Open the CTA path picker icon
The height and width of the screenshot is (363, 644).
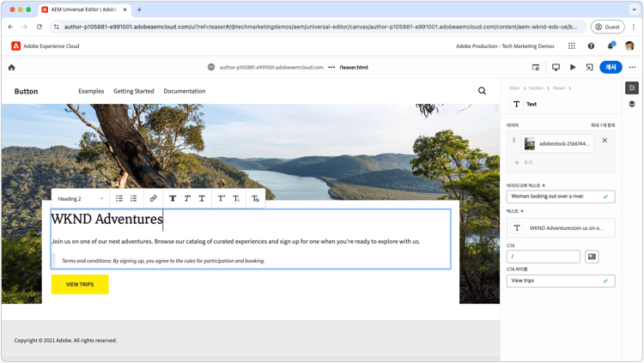[x=592, y=257]
